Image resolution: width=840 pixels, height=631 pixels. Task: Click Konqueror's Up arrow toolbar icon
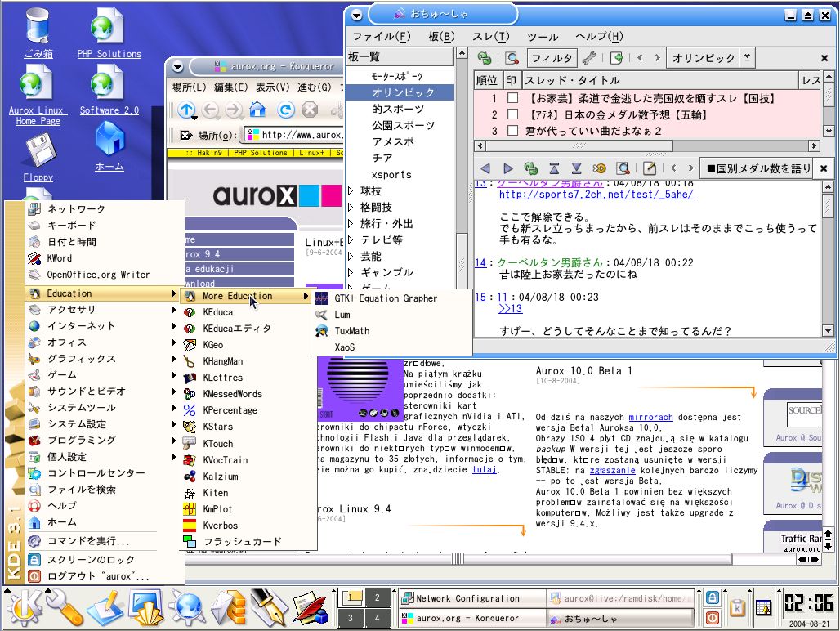coord(186,110)
